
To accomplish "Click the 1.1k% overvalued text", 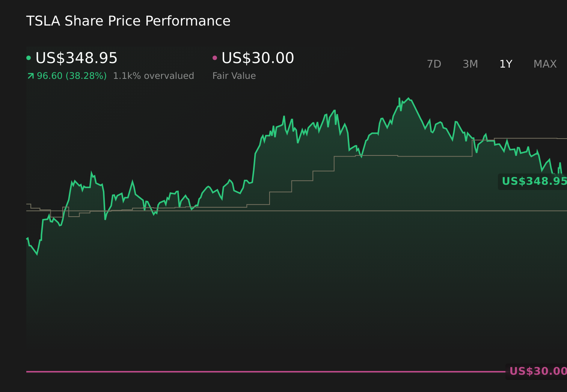I will pyautogui.click(x=154, y=75).
